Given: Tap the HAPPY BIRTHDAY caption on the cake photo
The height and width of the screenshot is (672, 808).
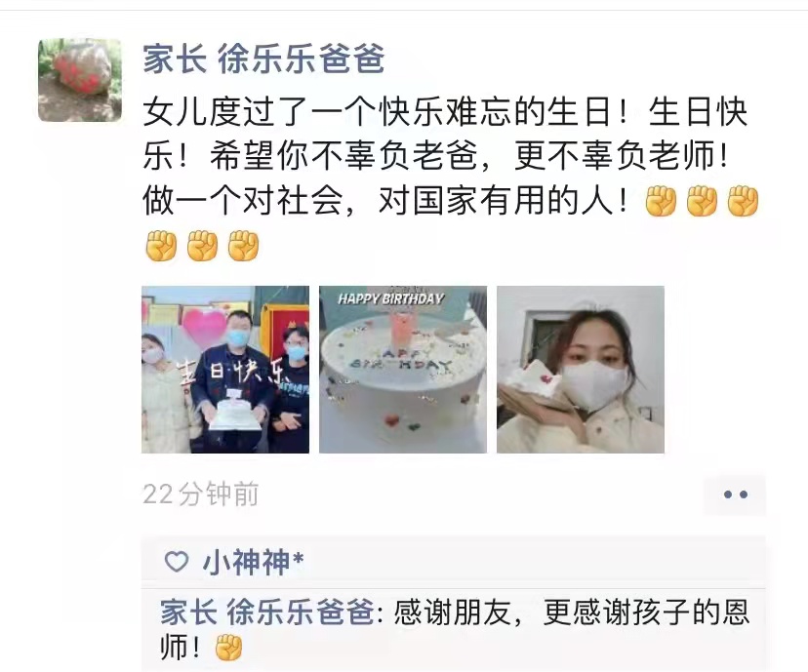Looking at the screenshot, I should tap(390, 298).
